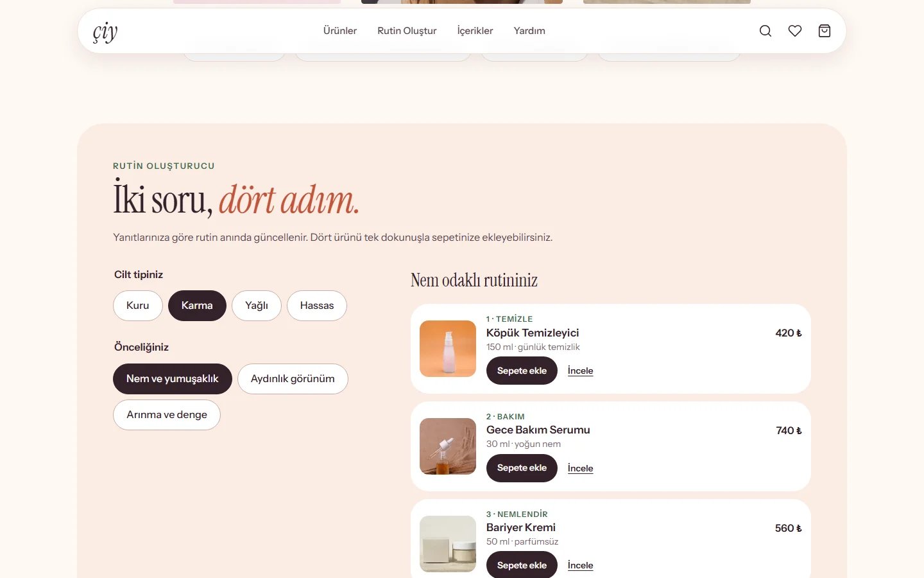This screenshot has height=578, width=924.
Task: Open the Yardım menu item
Action: click(529, 31)
